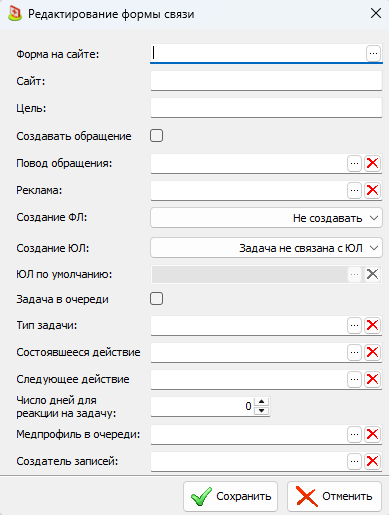Screen dimensions: 389x515
Task: Browse for Повод обращения value
Action: point(354,163)
